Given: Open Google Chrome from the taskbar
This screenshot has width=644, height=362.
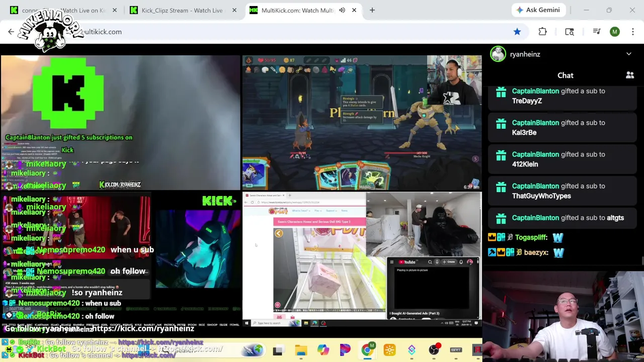Looking at the screenshot, I should (367, 349).
